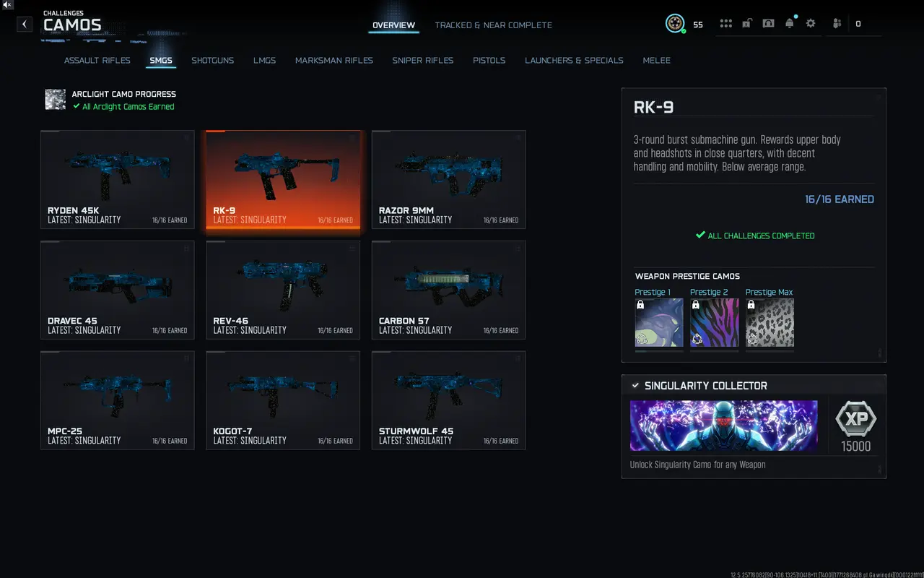Open the player rank emblem profile

click(x=675, y=24)
